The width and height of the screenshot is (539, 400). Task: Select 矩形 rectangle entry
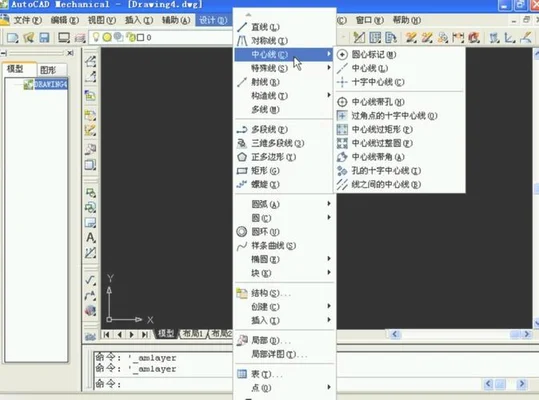coord(284,170)
